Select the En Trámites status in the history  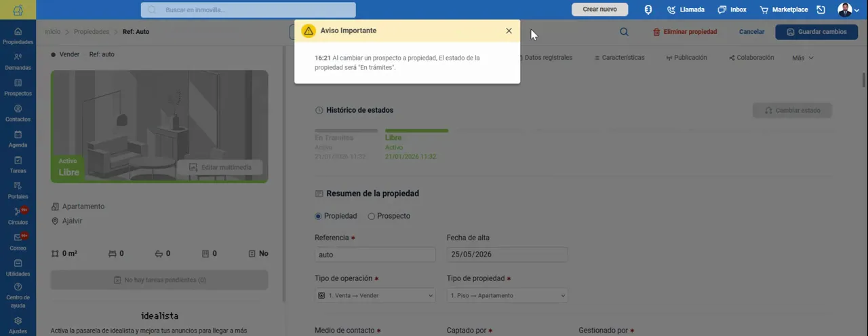tap(346, 145)
